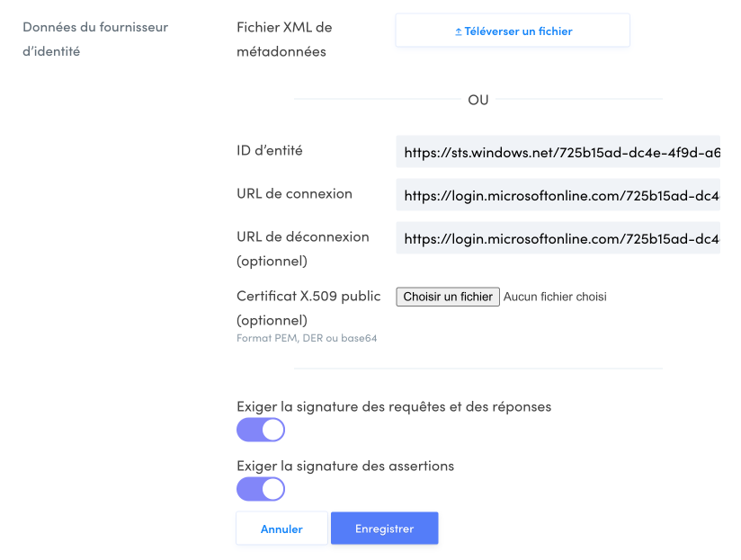Click the Annuler button

[x=281, y=529]
